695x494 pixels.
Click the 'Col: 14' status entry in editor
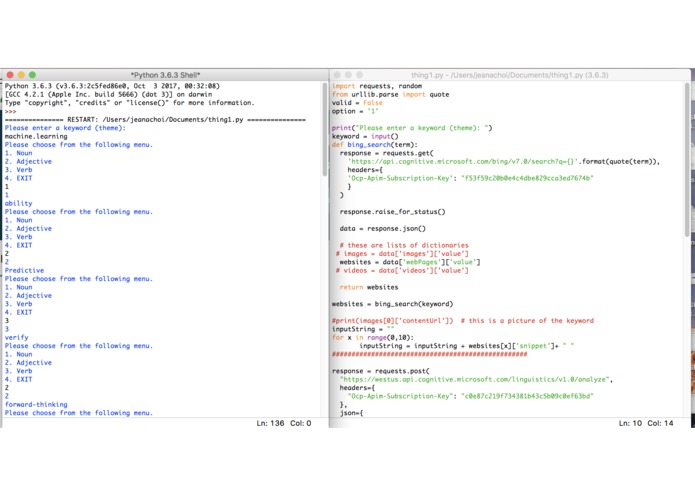[660, 423]
